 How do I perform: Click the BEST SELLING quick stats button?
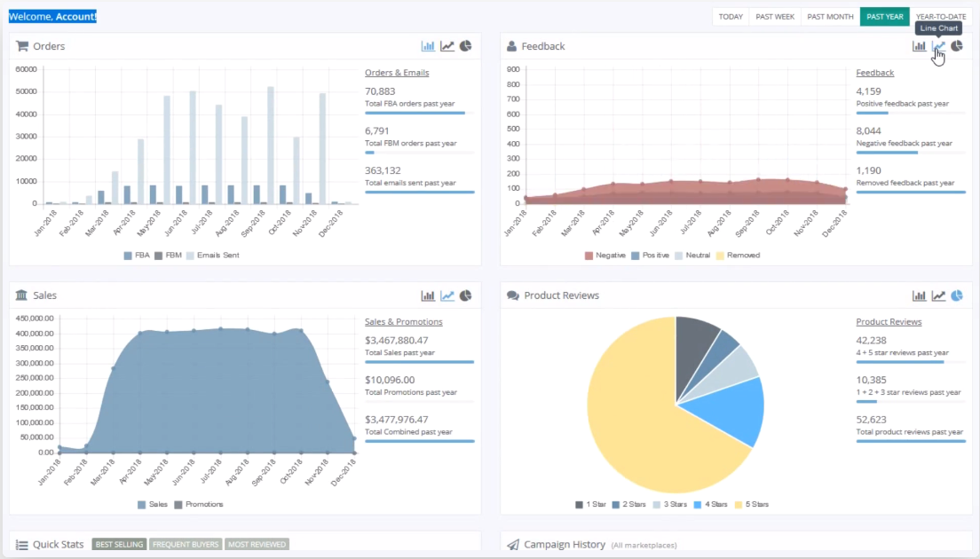119,545
